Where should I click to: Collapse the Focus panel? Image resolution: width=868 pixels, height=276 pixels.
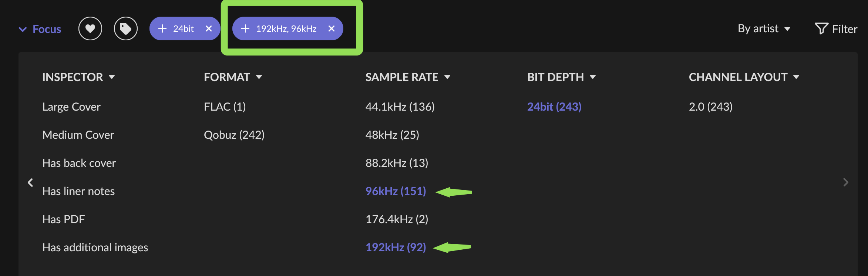40,29
